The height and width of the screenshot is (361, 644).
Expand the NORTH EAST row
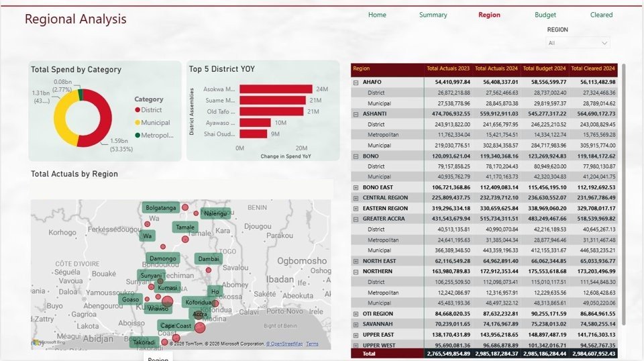tap(356, 261)
